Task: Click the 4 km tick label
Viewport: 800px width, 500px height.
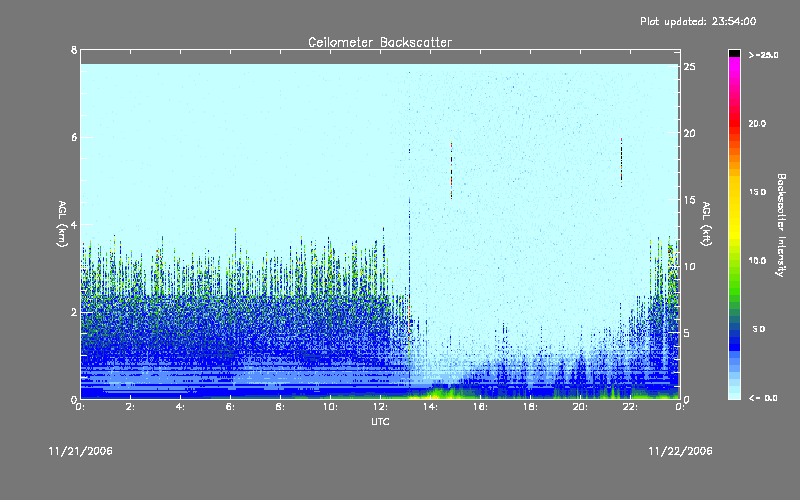Action: (x=74, y=224)
